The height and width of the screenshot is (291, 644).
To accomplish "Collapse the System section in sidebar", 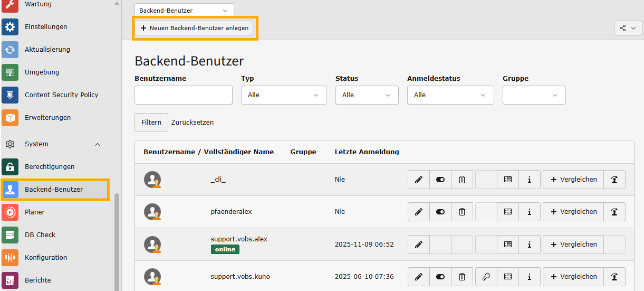I will coord(97,144).
